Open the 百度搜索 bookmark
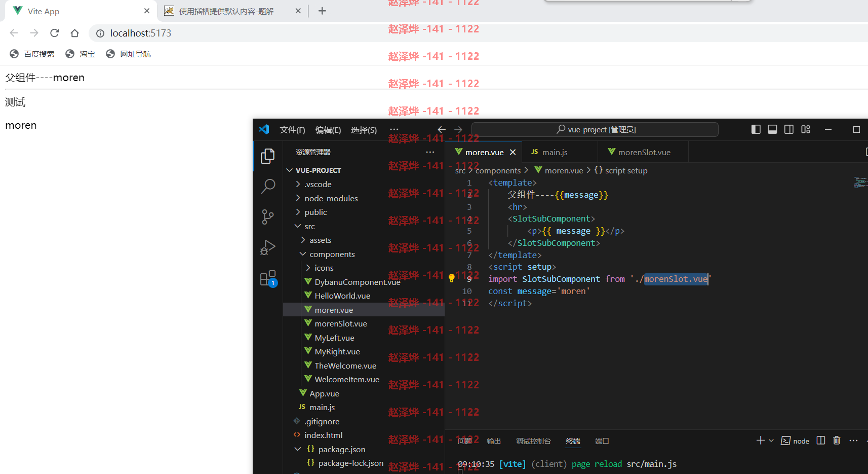 [x=32, y=54]
